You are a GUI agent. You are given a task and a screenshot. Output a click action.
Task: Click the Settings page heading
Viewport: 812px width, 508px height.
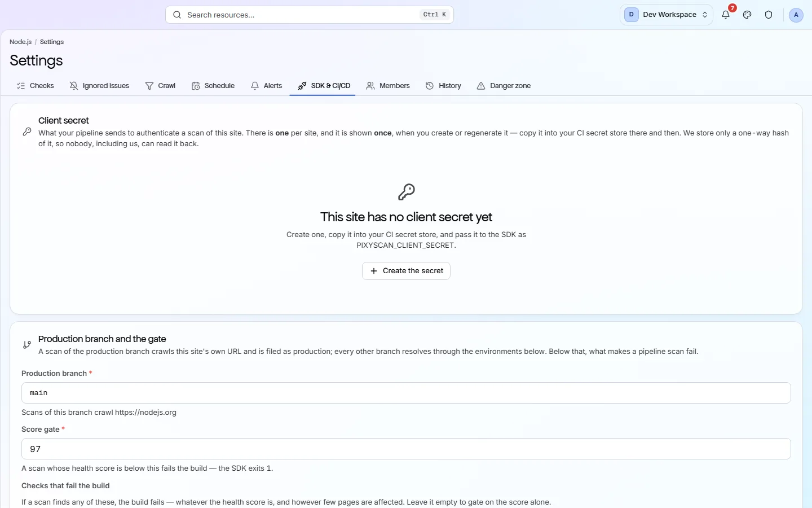pos(36,60)
